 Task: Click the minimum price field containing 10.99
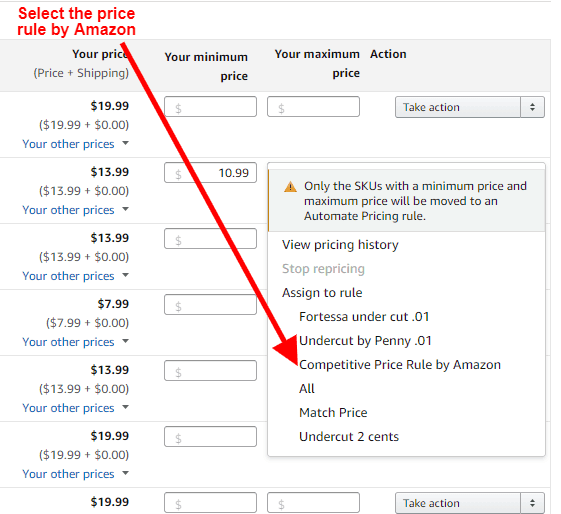tap(210, 173)
